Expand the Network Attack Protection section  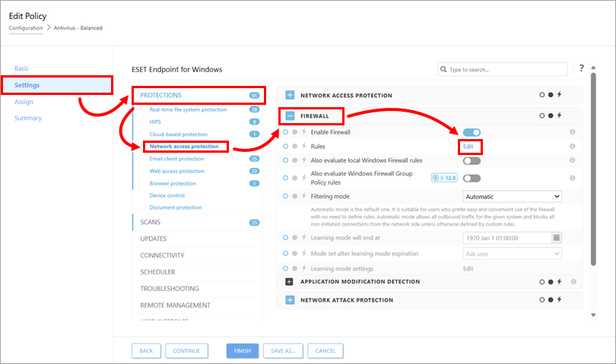click(290, 300)
